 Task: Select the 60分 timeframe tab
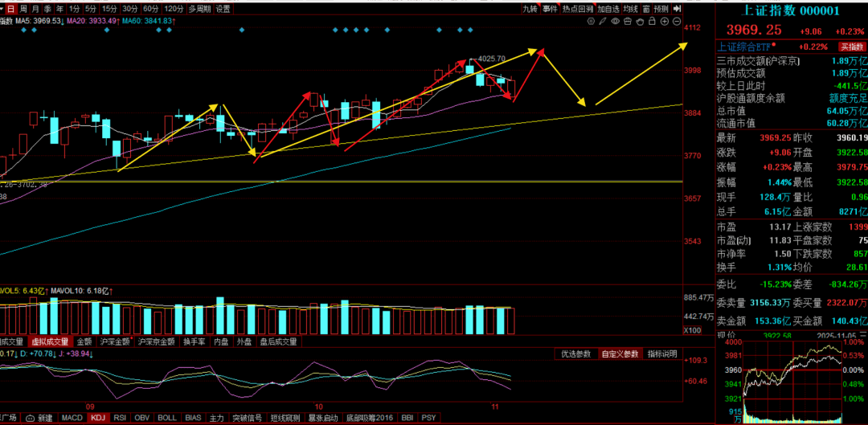point(150,9)
